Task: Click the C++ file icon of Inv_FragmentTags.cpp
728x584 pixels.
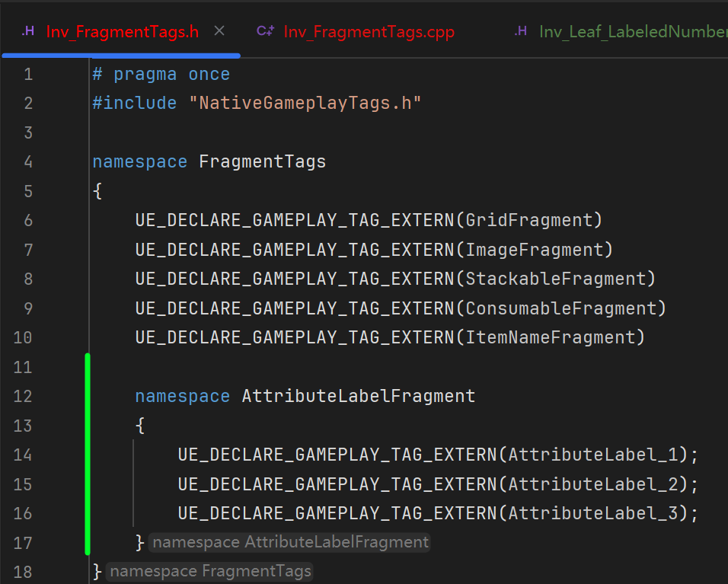Action: point(266,31)
